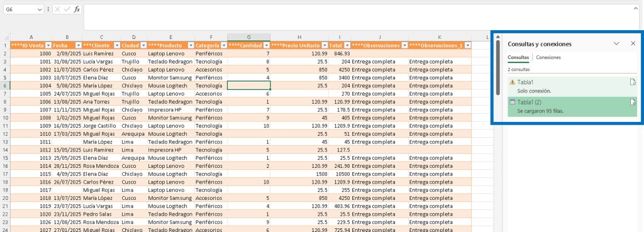Click the Arequipa cell in row 12
644x232 pixels.
[x=134, y=134]
